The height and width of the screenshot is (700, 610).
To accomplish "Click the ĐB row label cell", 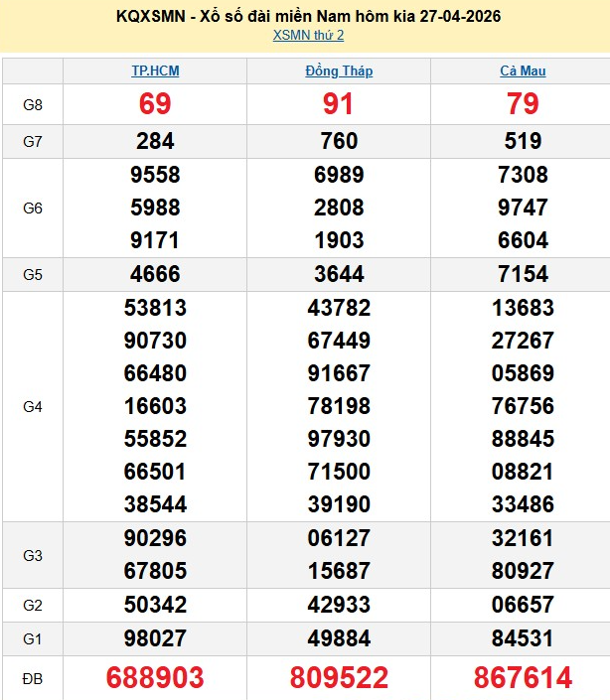I will pos(33,678).
